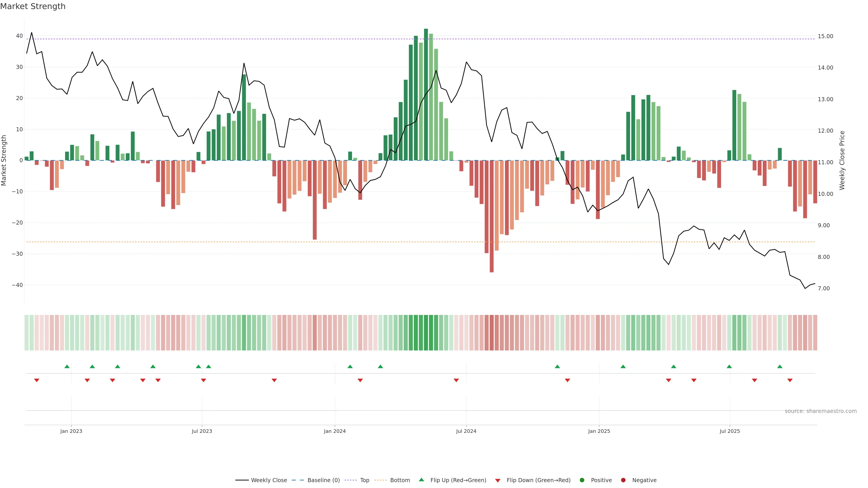Click the green Positive circle legend icon
The height and width of the screenshot is (488, 868).
582,480
